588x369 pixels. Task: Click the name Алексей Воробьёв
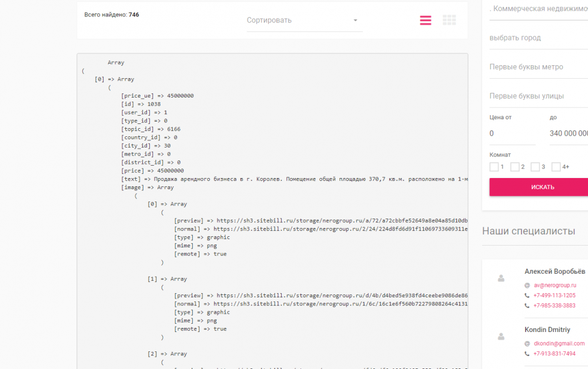point(554,271)
